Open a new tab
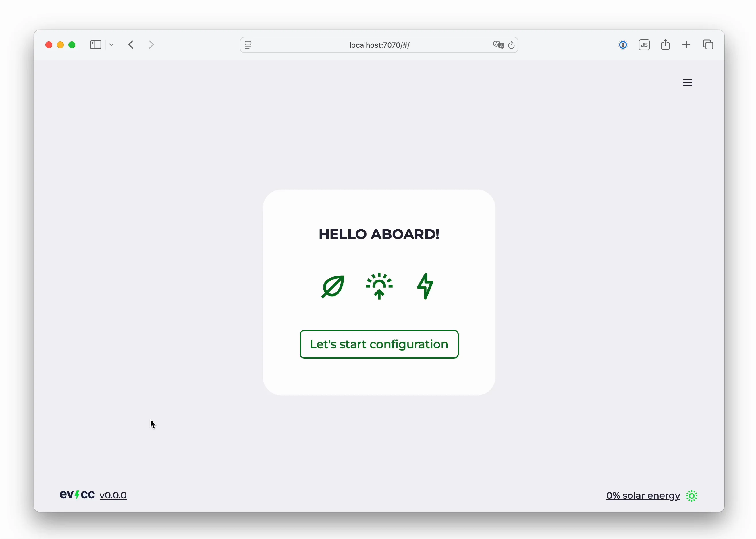756x539 pixels. pyautogui.click(x=686, y=45)
